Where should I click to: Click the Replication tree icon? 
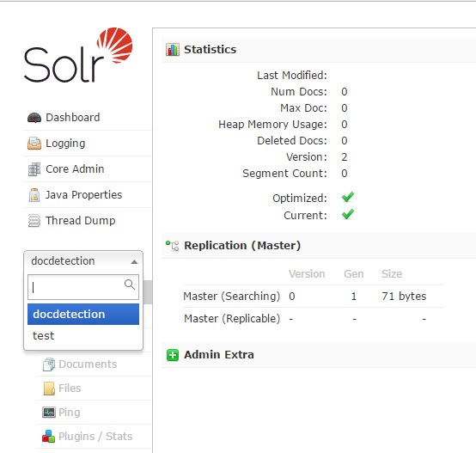point(172,245)
